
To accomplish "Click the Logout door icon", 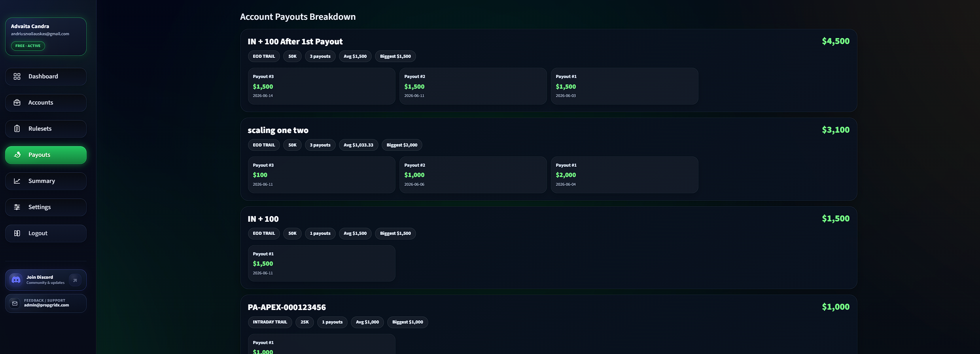I will tap(17, 233).
